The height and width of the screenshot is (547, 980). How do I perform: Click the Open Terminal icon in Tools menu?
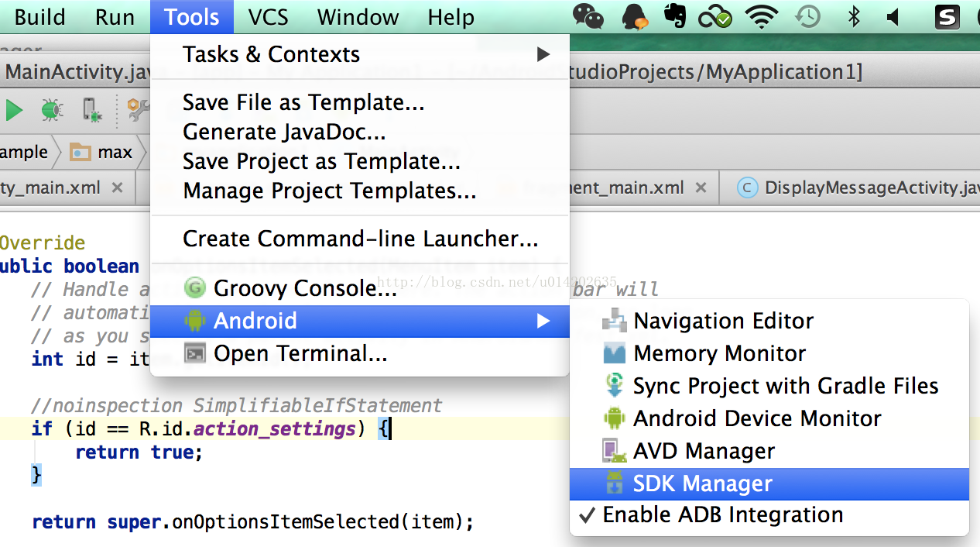[x=194, y=354]
